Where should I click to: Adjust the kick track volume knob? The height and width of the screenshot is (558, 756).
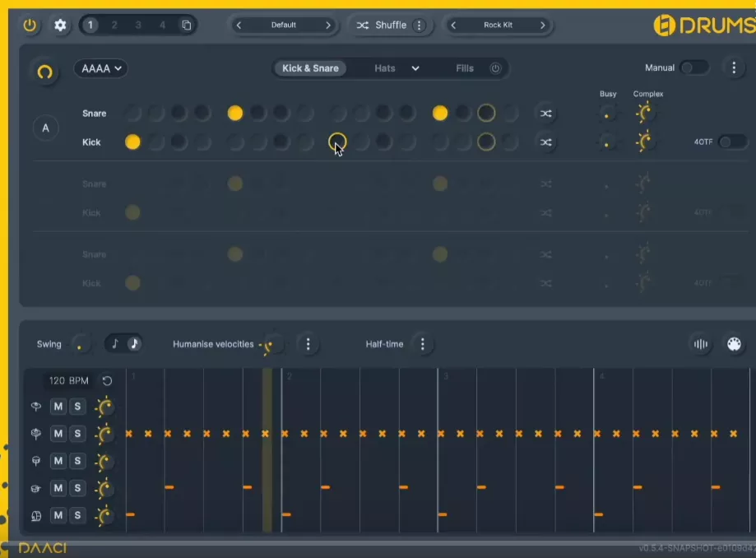104,516
